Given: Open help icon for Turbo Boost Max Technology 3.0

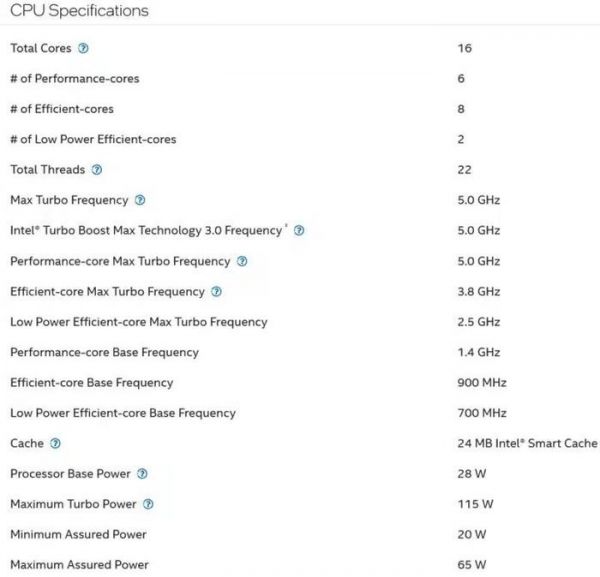Looking at the screenshot, I should click(299, 231).
